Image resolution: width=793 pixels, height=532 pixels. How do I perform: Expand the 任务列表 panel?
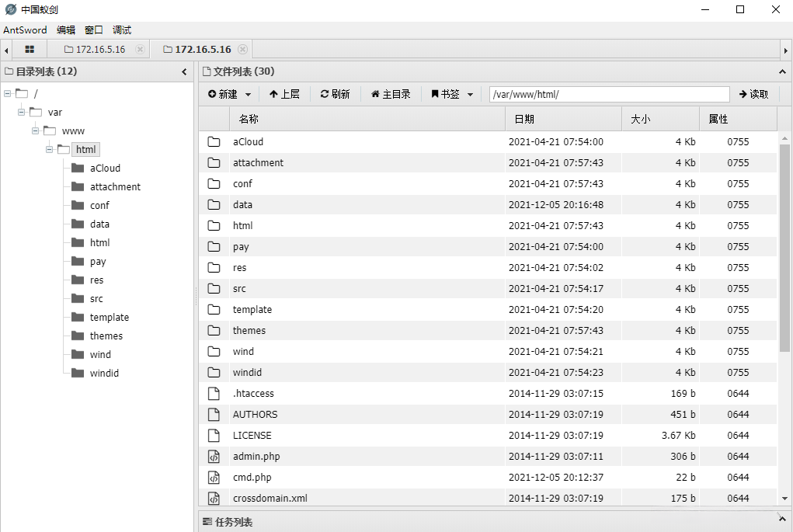782,520
